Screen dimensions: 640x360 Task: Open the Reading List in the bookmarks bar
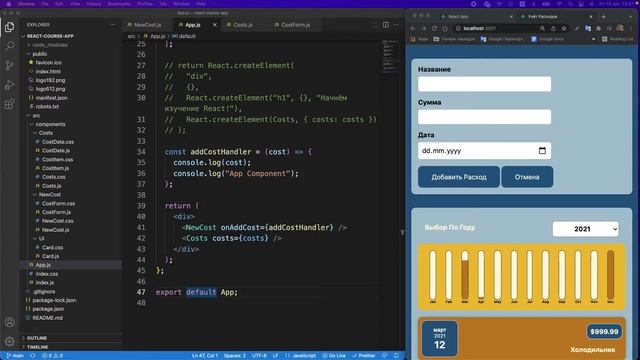[x=618, y=39]
